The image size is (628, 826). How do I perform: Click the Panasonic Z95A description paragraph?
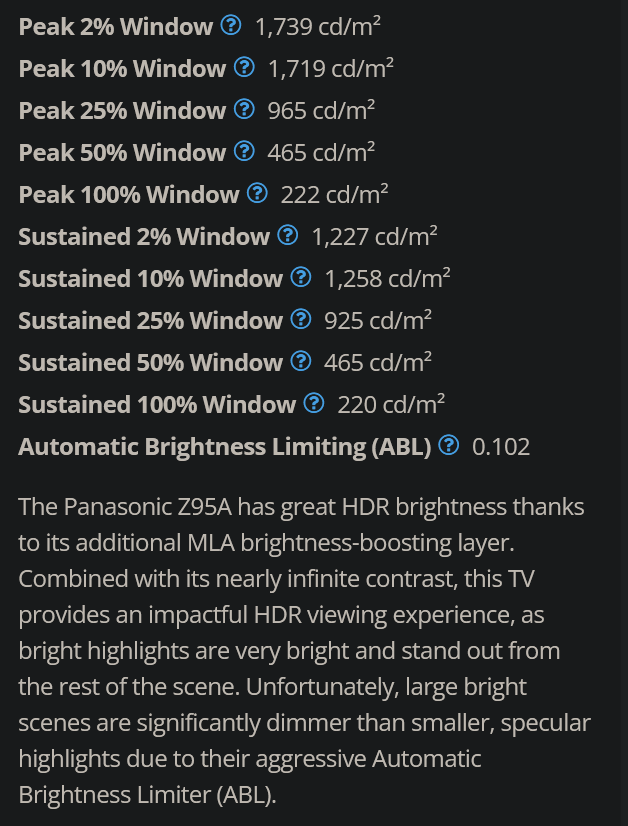(x=300, y=650)
